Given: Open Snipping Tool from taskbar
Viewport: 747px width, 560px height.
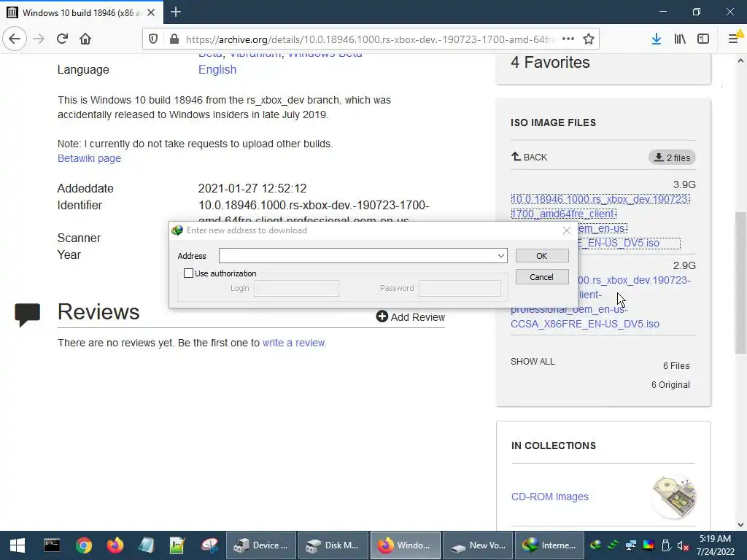Looking at the screenshot, I should point(209,545).
